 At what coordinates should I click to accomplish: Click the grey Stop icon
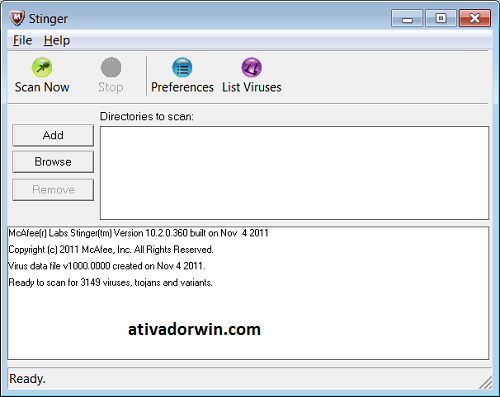coord(111,67)
